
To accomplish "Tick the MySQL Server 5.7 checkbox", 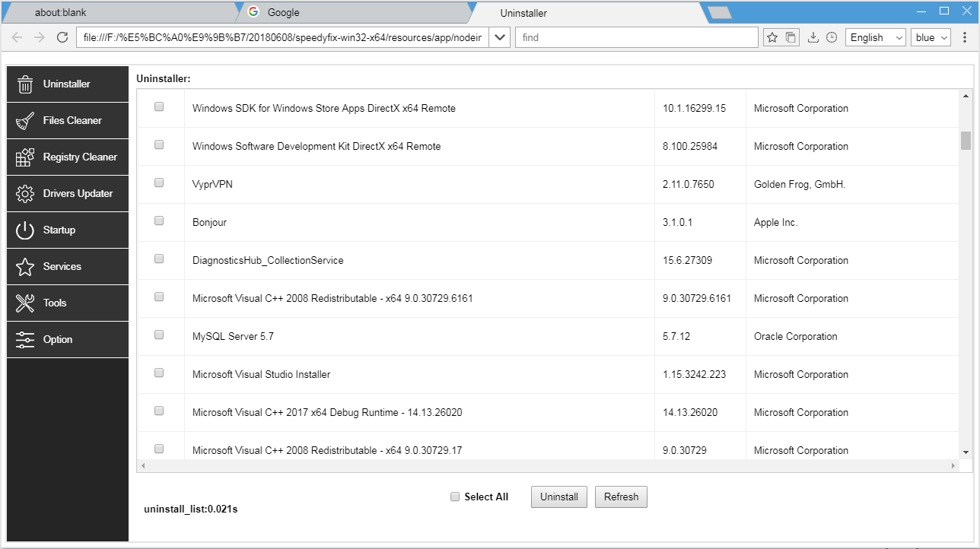I will (159, 335).
